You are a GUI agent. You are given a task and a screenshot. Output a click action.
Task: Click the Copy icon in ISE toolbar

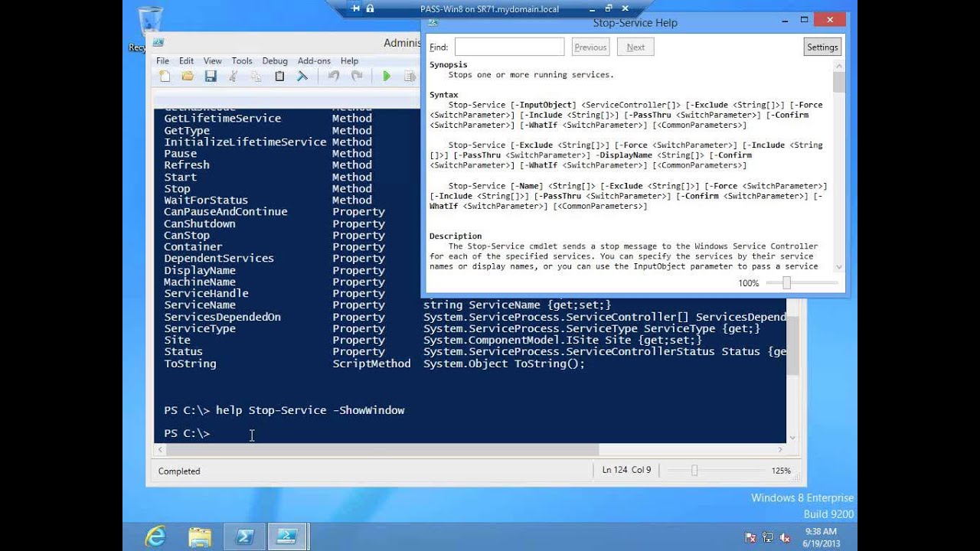point(256,76)
